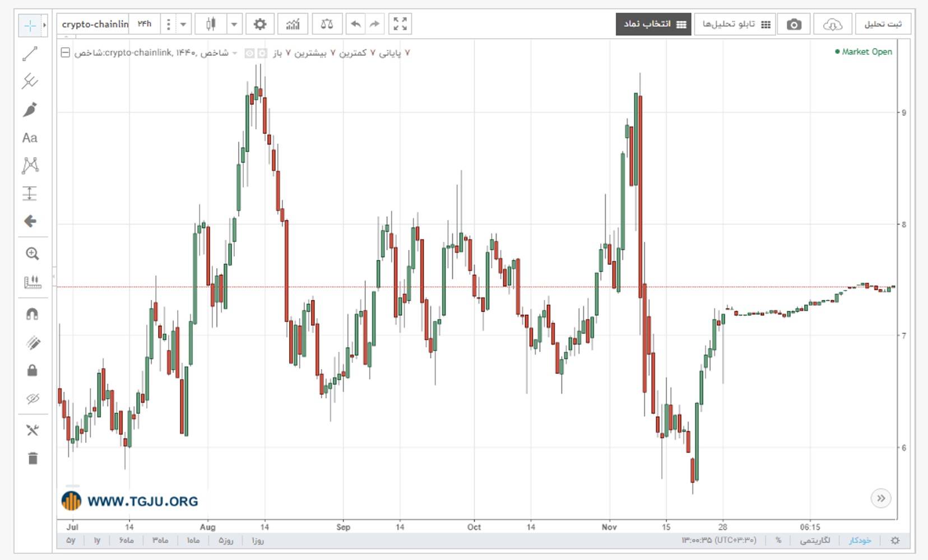Select the back arrow marker tool
The image size is (928, 560).
[x=30, y=221]
